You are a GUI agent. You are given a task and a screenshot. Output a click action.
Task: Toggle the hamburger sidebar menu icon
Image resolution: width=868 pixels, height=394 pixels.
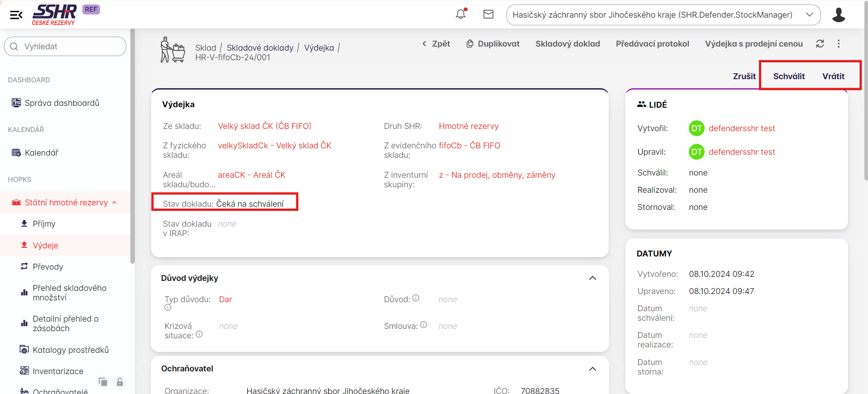(x=16, y=15)
